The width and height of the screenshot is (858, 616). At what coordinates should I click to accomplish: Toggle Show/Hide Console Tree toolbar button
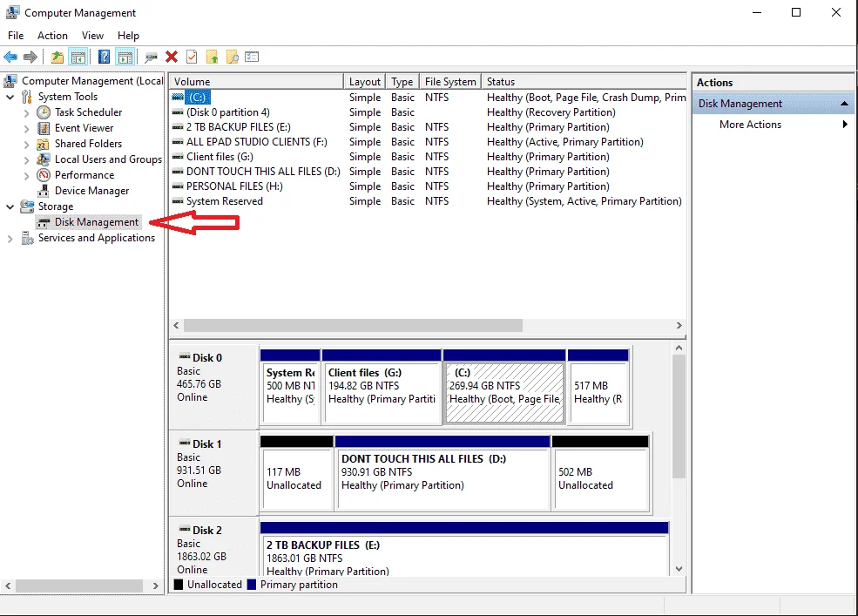tap(78, 57)
